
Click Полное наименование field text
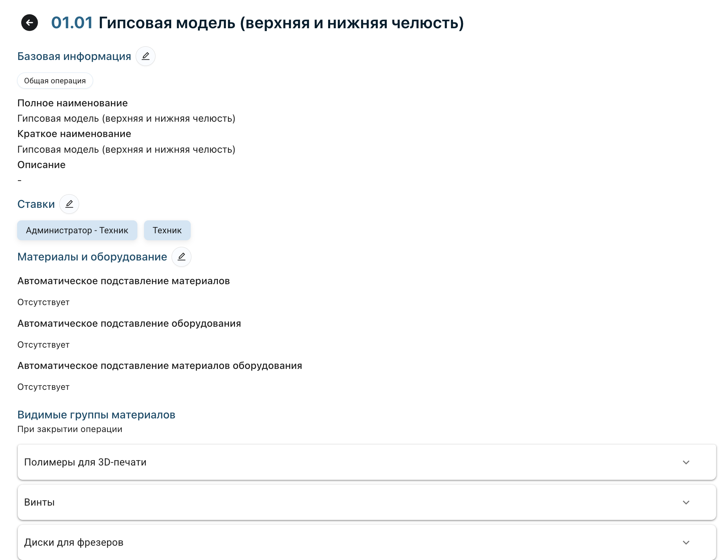(73, 103)
